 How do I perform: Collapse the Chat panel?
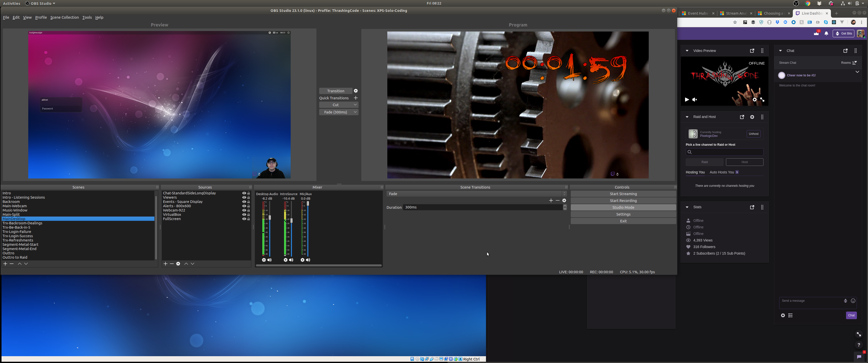point(780,51)
